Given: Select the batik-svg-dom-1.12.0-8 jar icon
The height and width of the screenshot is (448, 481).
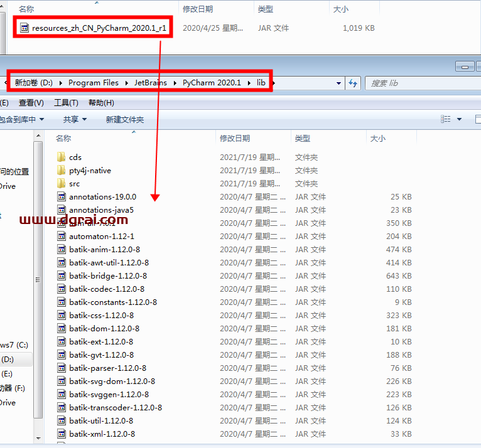Looking at the screenshot, I should click(x=62, y=381).
